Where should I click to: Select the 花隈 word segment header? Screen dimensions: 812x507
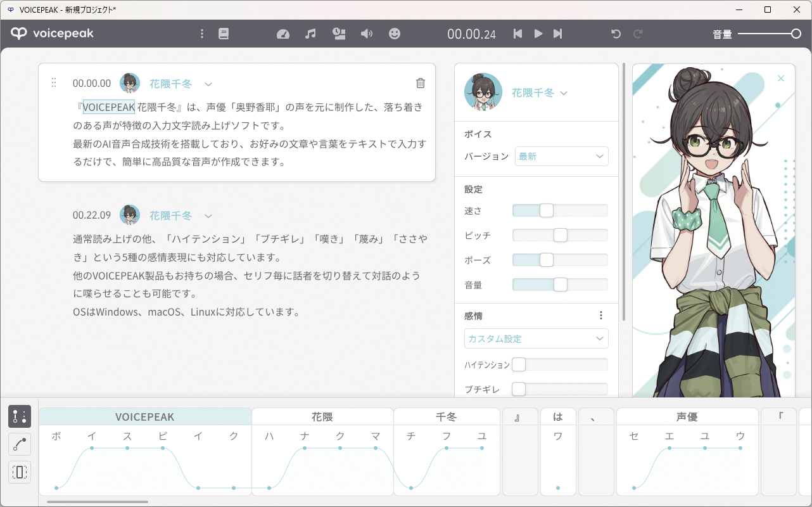322,416
